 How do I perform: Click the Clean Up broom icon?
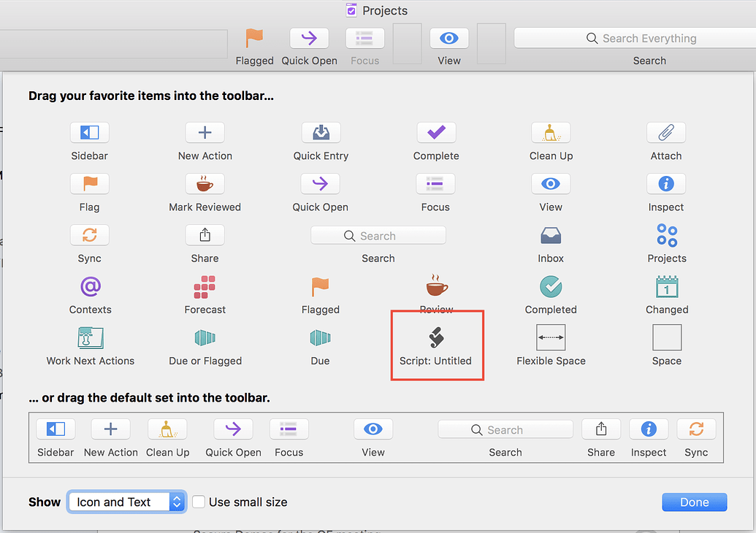(x=551, y=133)
